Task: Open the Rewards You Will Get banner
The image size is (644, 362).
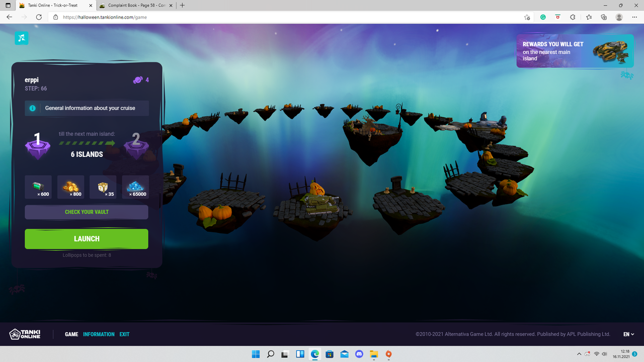Action: [x=575, y=51]
